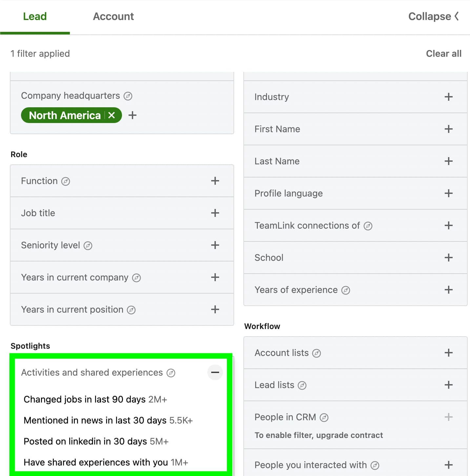This screenshot has height=476, width=470.
Task: Click Clear all to remove filters
Action: coord(443,53)
